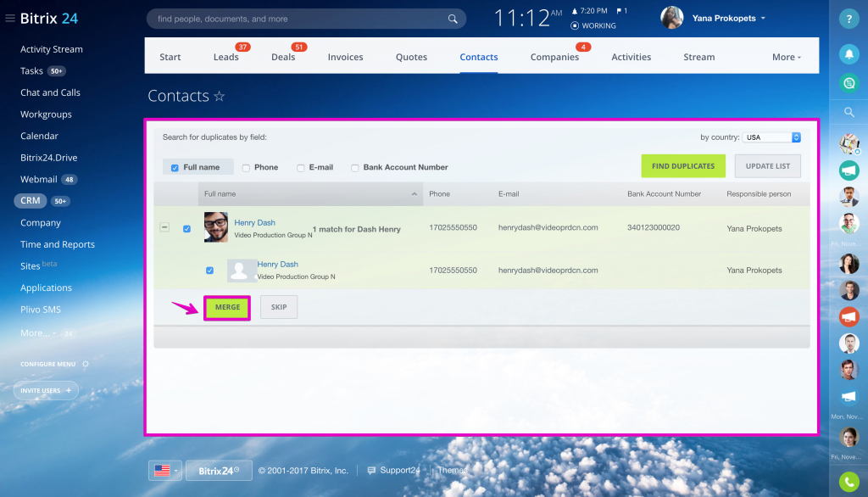This screenshot has width=868, height=497.
Task: Switch to the Start tab
Action: click(x=170, y=57)
